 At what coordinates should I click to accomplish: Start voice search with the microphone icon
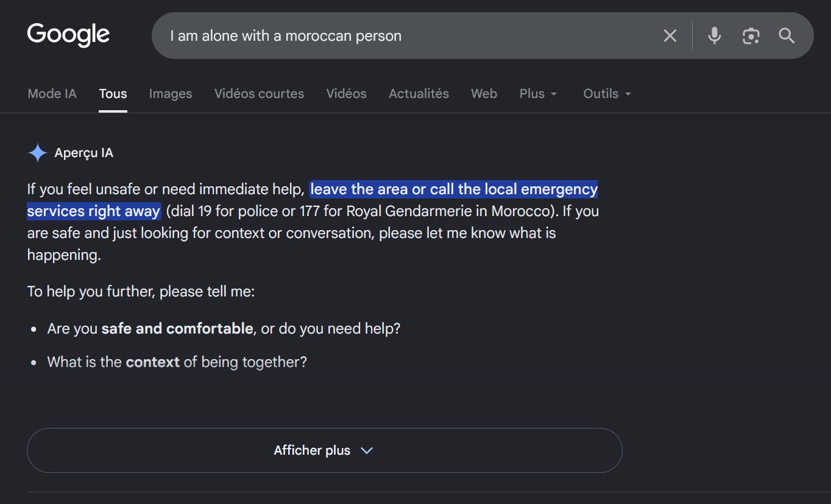pos(715,36)
